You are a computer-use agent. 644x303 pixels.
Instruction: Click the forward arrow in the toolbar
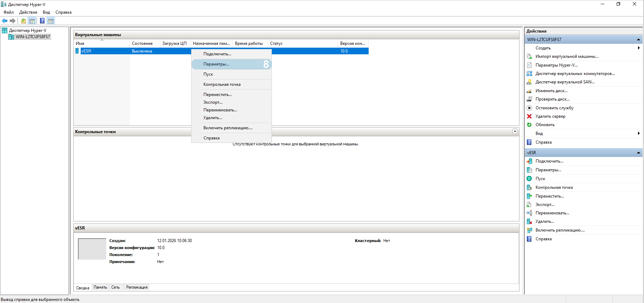(x=13, y=21)
